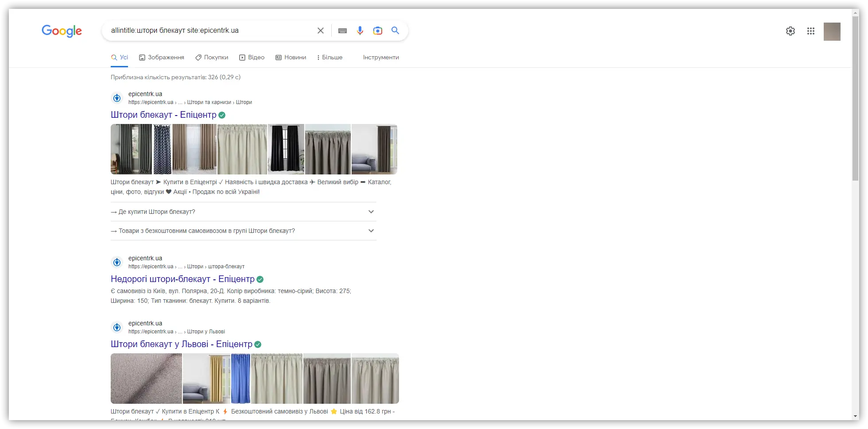Start voice search with microphone icon
868x429 pixels.
coord(360,31)
